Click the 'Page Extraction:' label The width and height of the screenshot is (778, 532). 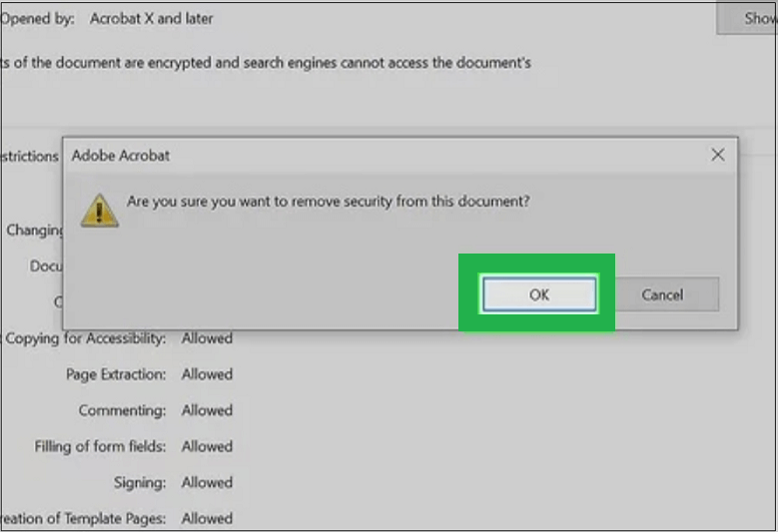[116, 374]
